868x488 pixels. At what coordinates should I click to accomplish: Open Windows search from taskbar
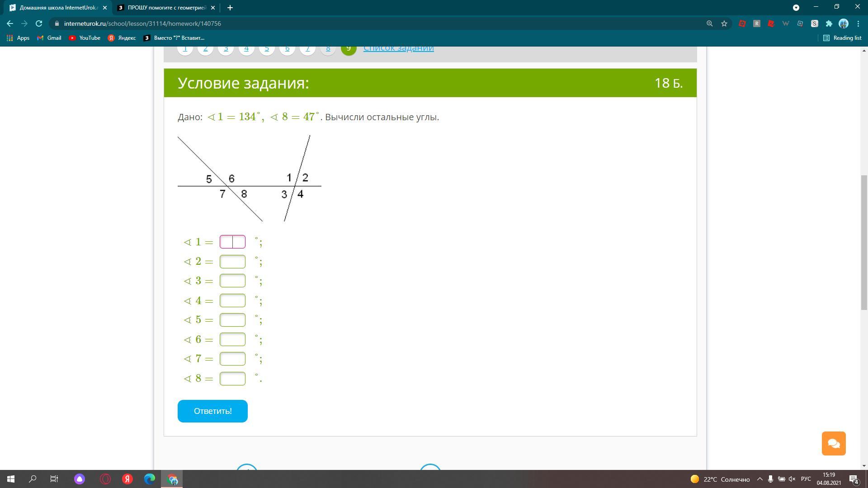33,479
